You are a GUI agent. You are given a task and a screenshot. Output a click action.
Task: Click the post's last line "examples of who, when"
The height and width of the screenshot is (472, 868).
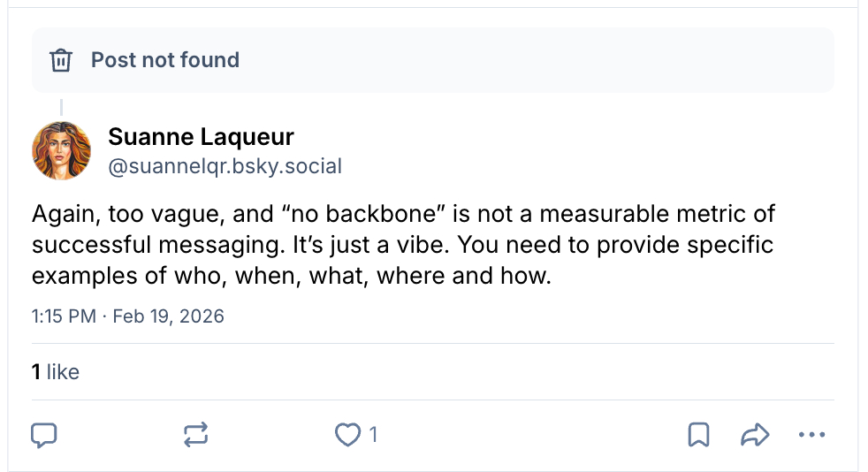click(x=292, y=275)
